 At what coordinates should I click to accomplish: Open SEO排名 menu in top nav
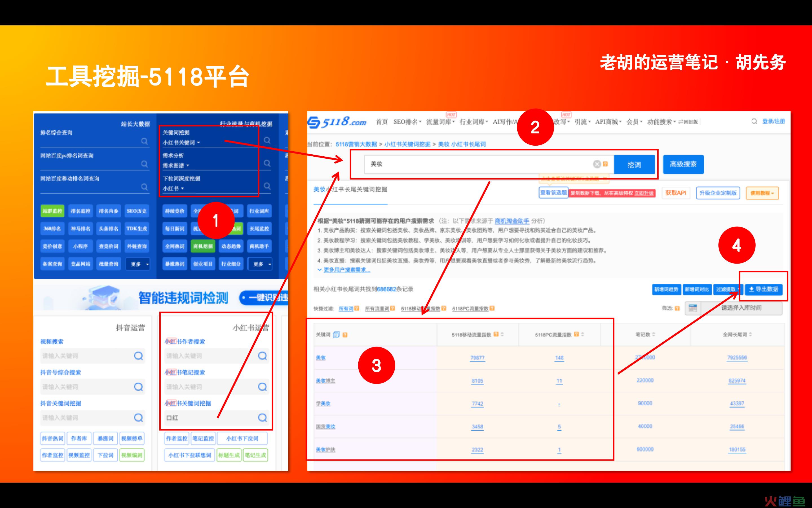click(x=407, y=122)
